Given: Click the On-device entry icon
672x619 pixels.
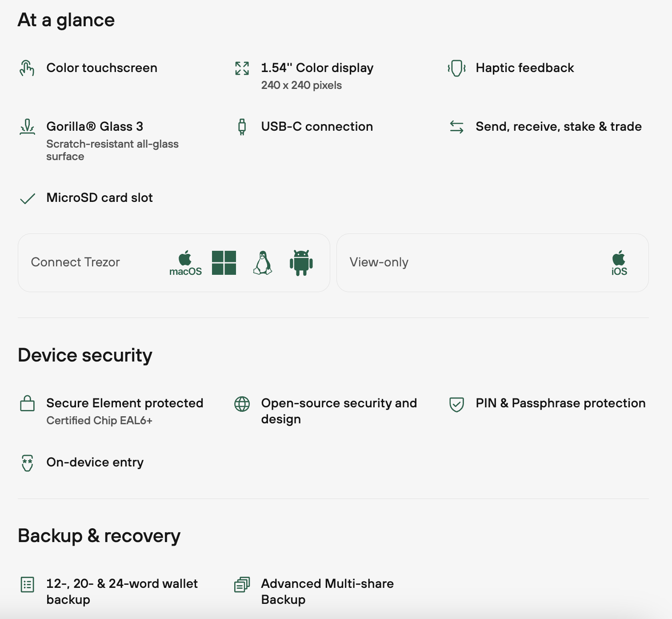Looking at the screenshot, I should tap(27, 463).
